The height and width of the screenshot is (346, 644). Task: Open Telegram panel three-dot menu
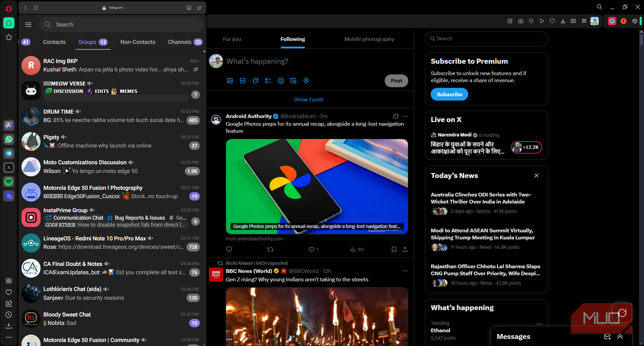click(x=25, y=8)
